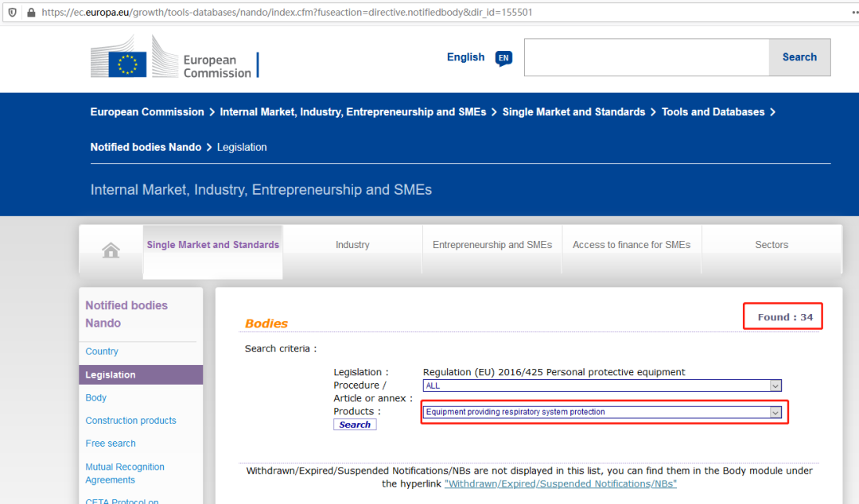Click the header Search button
859x504 pixels.
[x=799, y=57]
